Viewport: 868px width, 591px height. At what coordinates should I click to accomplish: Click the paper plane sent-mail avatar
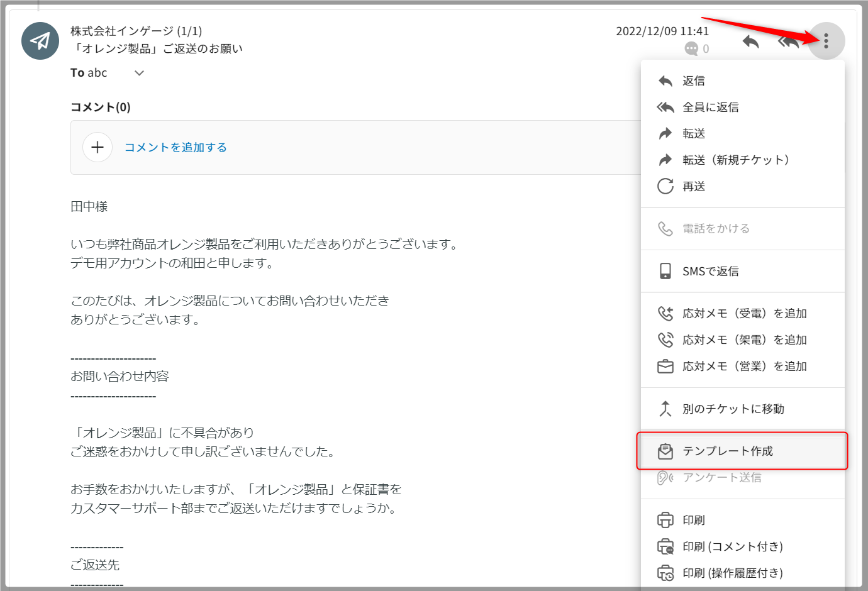[x=40, y=41]
